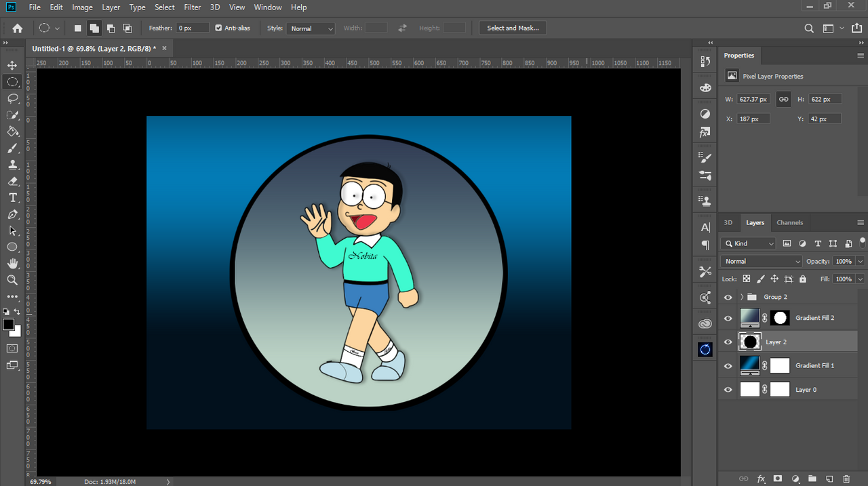Switch to the Channels tab
This screenshot has width=868, height=486.
(x=790, y=222)
